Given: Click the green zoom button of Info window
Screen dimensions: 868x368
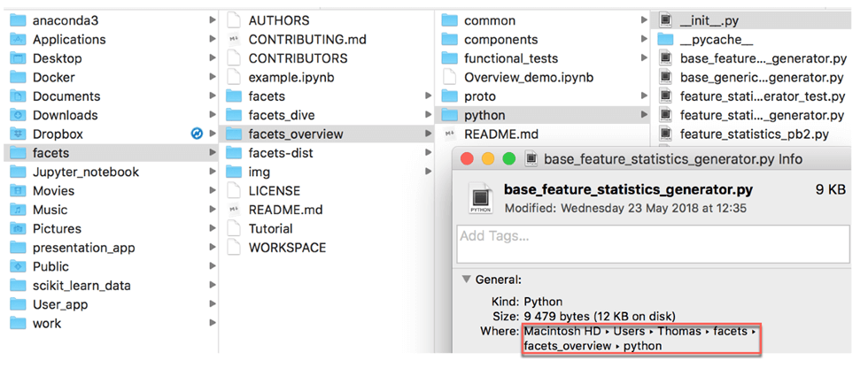Looking at the screenshot, I should point(508,158).
